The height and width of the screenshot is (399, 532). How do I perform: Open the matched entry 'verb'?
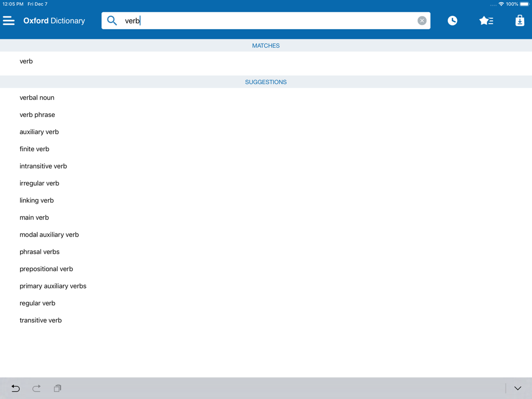tap(265, 61)
